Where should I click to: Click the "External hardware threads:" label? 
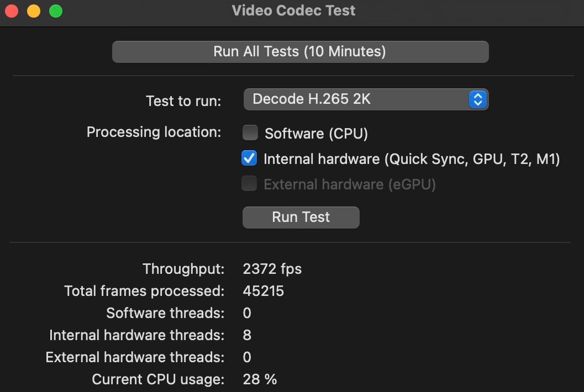click(135, 357)
